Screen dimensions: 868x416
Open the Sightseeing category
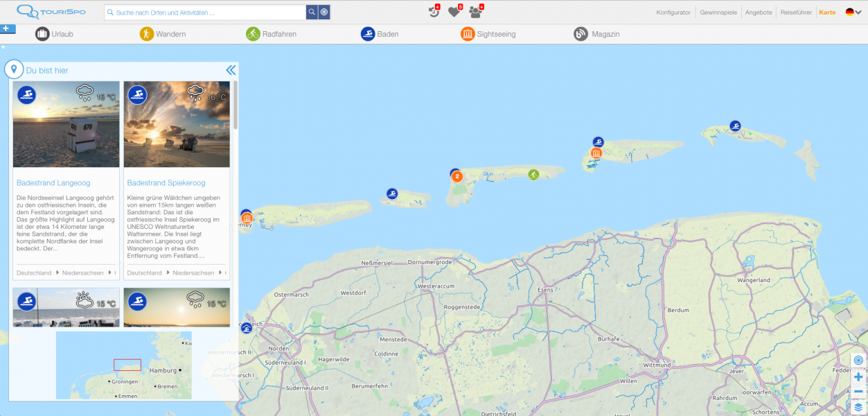(488, 34)
